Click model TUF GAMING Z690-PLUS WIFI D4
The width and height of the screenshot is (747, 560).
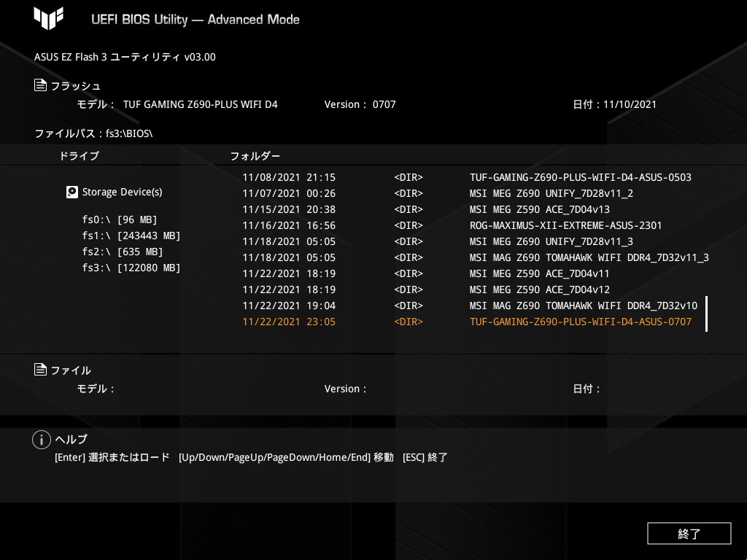pyautogui.click(x=200, y=104)
